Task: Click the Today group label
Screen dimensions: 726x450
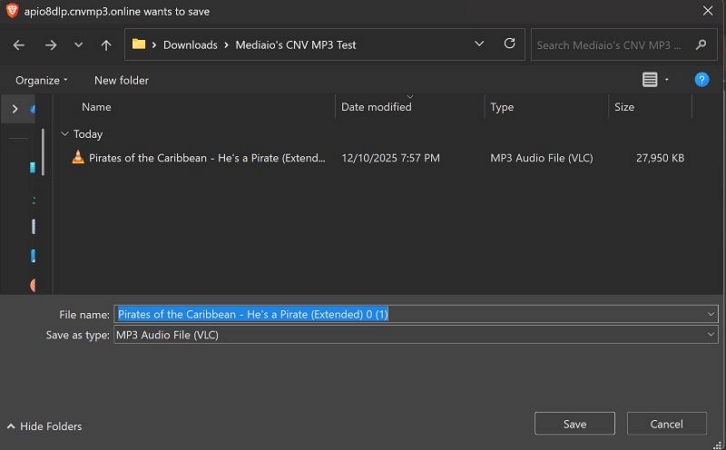Action: (x=88, y=134)
